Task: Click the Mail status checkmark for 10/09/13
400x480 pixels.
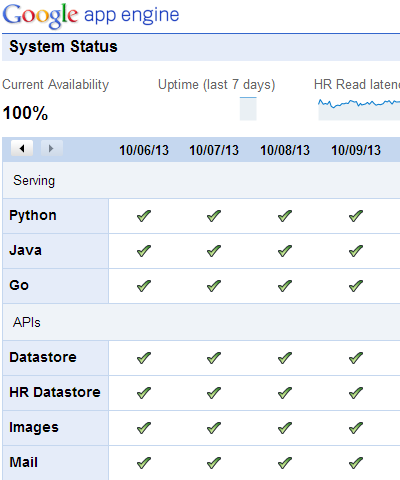Action: pyautogui.click(x=356, y=463)
